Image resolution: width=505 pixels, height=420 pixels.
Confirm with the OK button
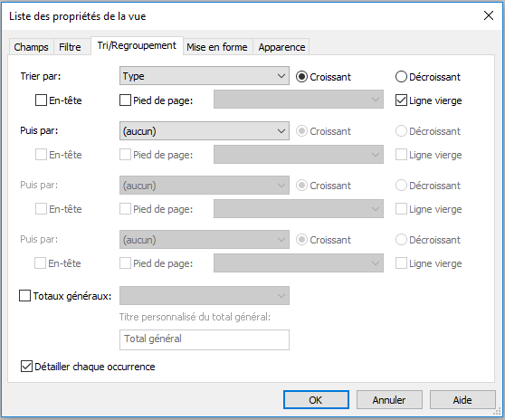point(316,400)
